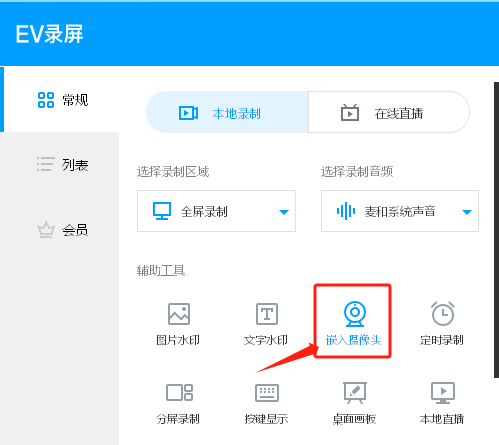Switch to 在线直播 online live streaming mode

pos(389,112)
